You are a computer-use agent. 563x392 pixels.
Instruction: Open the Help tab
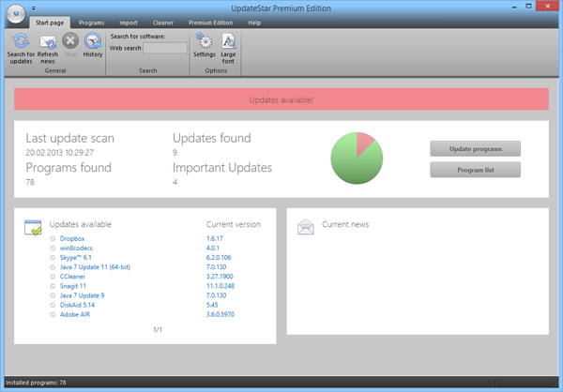[254, 23]
